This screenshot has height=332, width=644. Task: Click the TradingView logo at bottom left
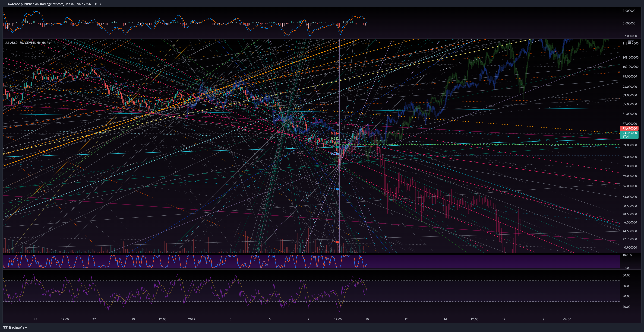tap(15, 327)
